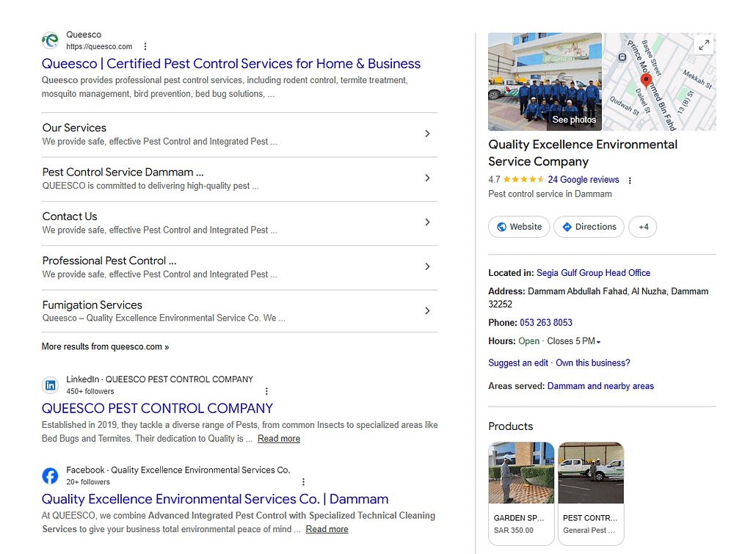Open 24 Google reviews link
This screenshot has height=554, width=756.
pos(584,179)
